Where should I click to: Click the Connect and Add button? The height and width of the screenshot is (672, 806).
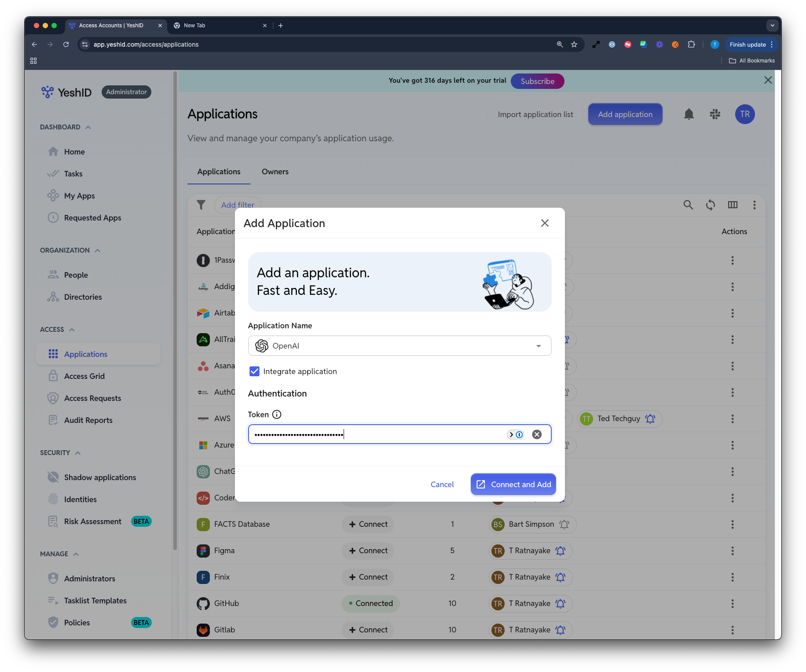(513, 485)
